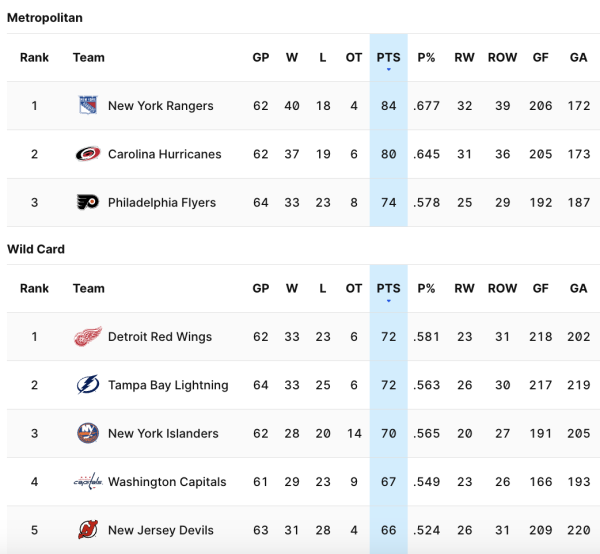Click the Detroit Red Wings logo
Screen dimensions: 600x554
[88, 337]
